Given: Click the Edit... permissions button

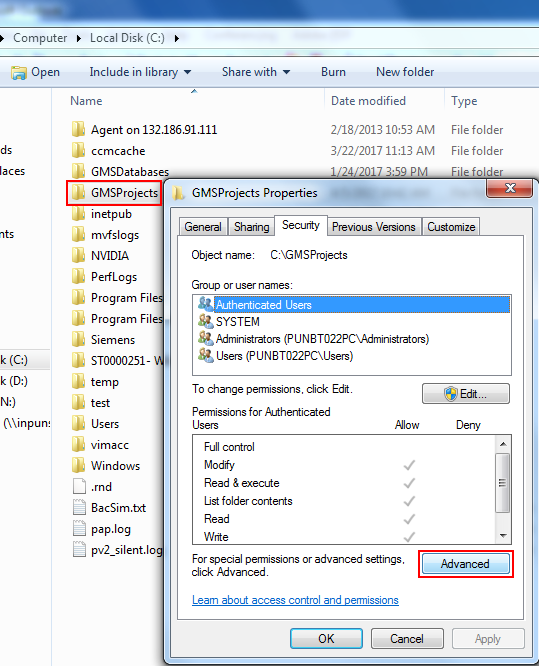Looking at the screenshot, I should 466,394.
